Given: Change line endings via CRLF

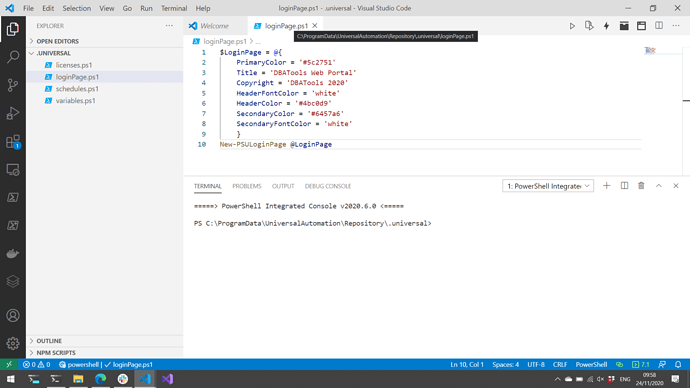Looking at the screenshot, I should [x=560, y=364].
